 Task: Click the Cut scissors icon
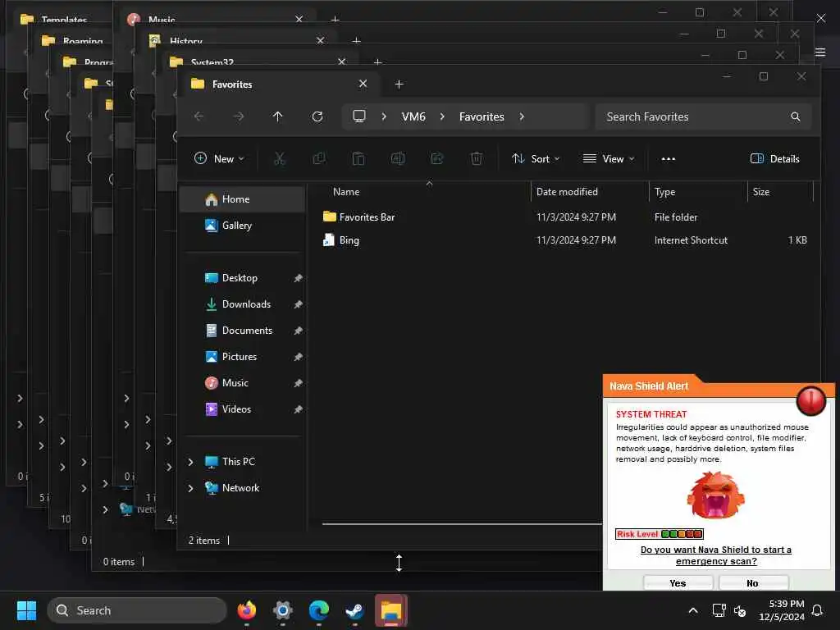point(280,158)
